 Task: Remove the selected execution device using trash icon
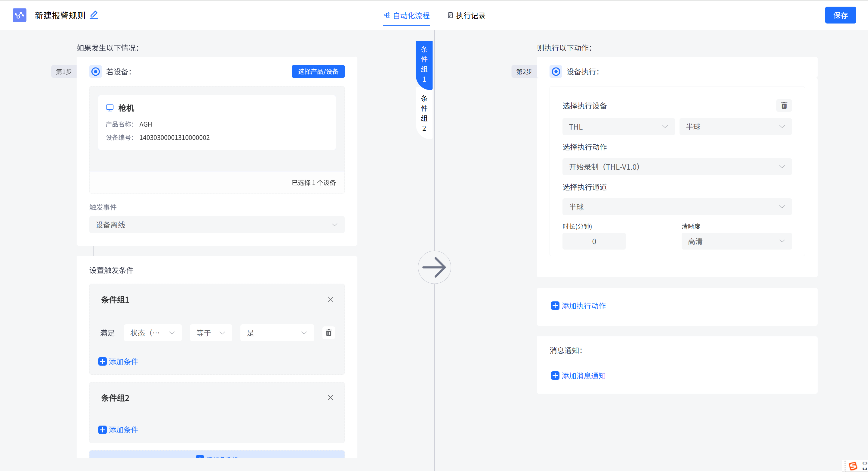point(784,105)
